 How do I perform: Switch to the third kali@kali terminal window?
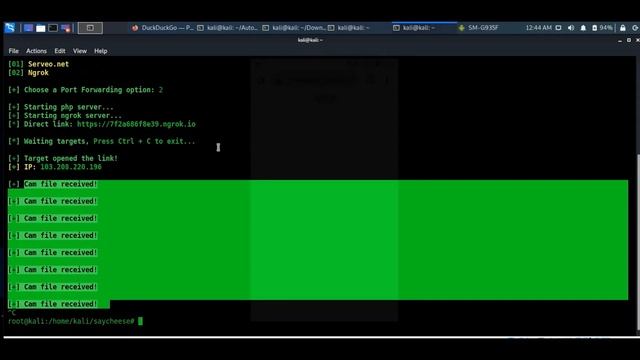[349, 28]
